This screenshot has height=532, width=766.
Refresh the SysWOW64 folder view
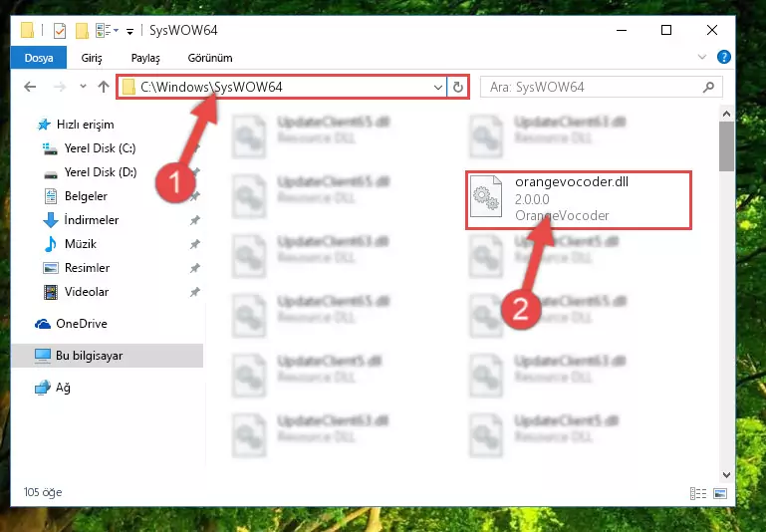(458, 87)
